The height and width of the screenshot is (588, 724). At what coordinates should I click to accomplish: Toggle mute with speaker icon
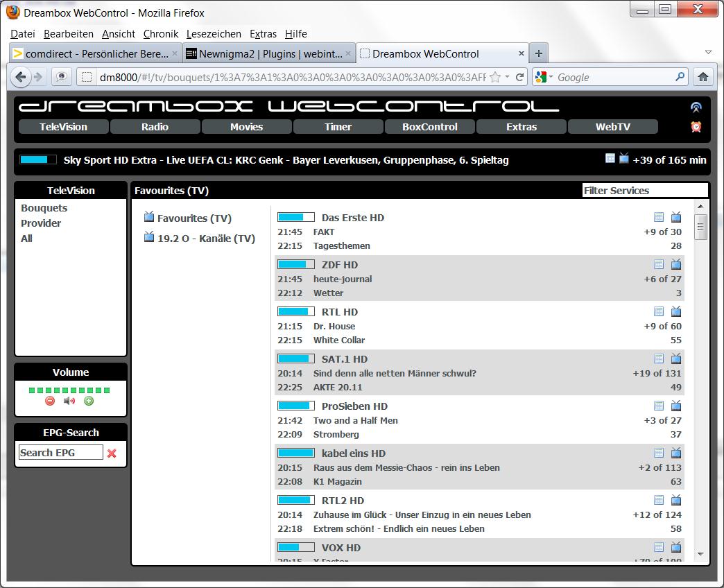[x=69, y=401]
